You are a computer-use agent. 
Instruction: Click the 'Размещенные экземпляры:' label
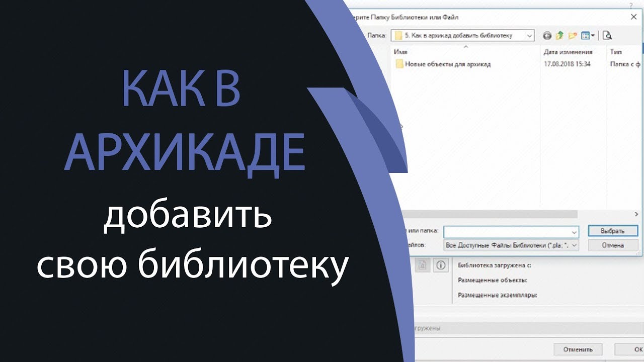pos(498,295)
